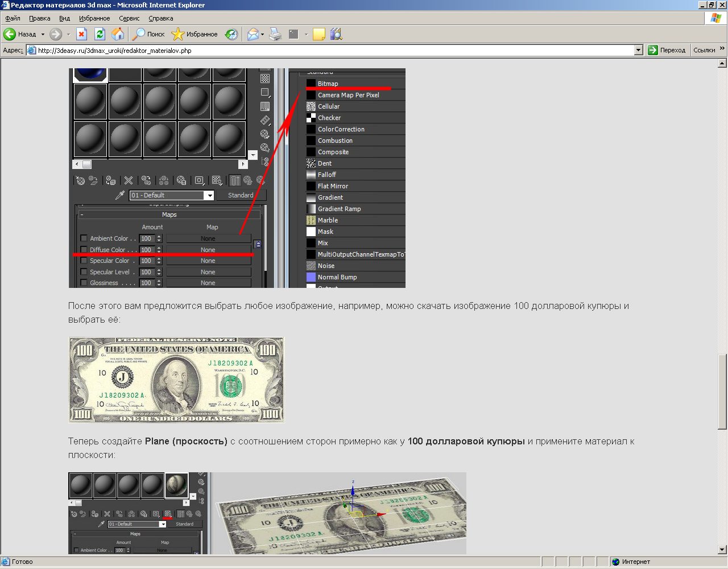The width and height of the screenshot is (728, 569).
Task: Open the Home page house icon
Action: pos(118,34)
